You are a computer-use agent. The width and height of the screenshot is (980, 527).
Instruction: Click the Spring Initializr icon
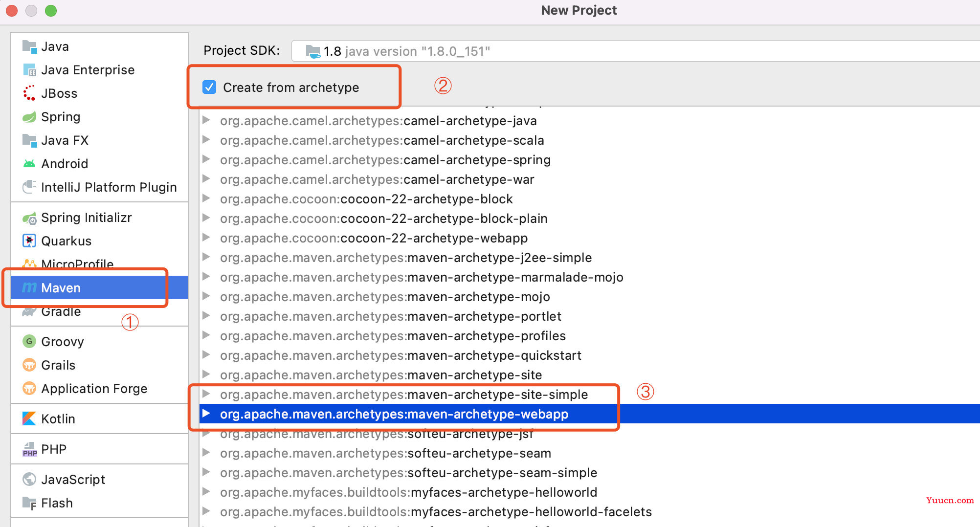click(x=29, y=218)
